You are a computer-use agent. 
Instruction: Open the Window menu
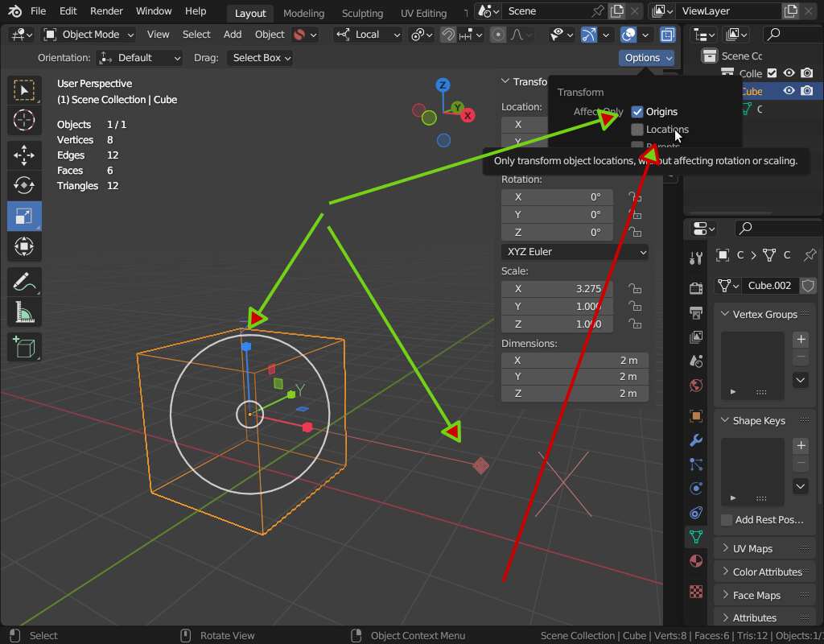tap(154, 11)
